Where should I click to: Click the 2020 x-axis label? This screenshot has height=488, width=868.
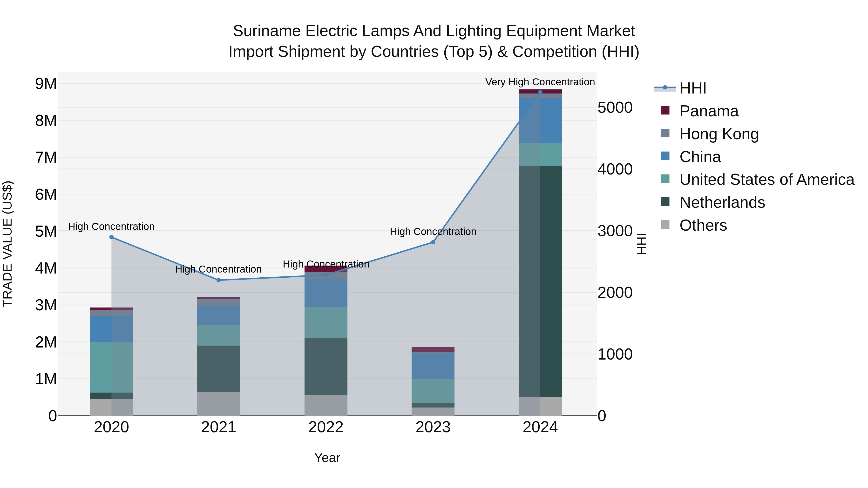click(x=112, y=427)
